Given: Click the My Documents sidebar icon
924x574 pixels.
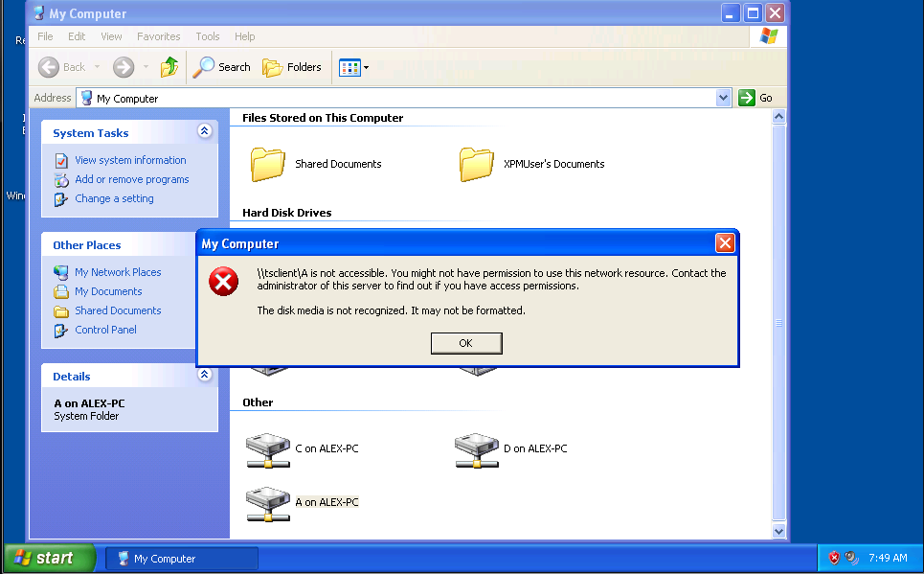Looking at the screenshot, I should [x=61, y=292].
